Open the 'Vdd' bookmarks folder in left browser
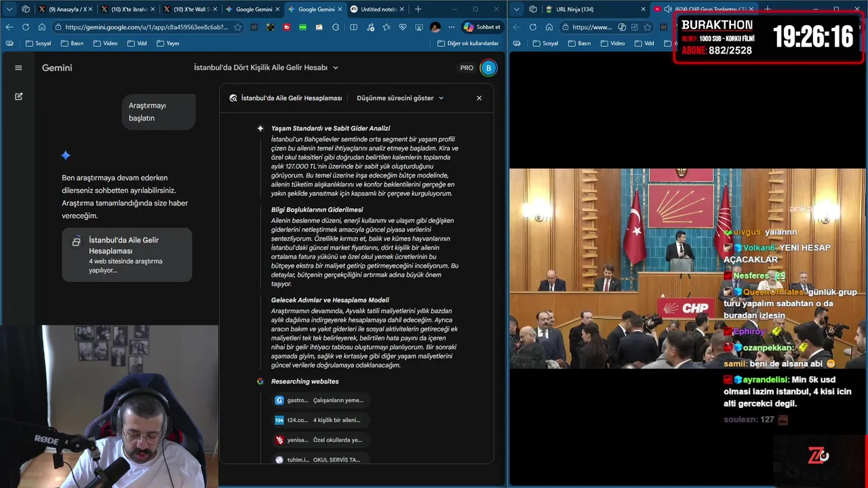The width and height of the screenshot is (868, 488). [137, 43]
